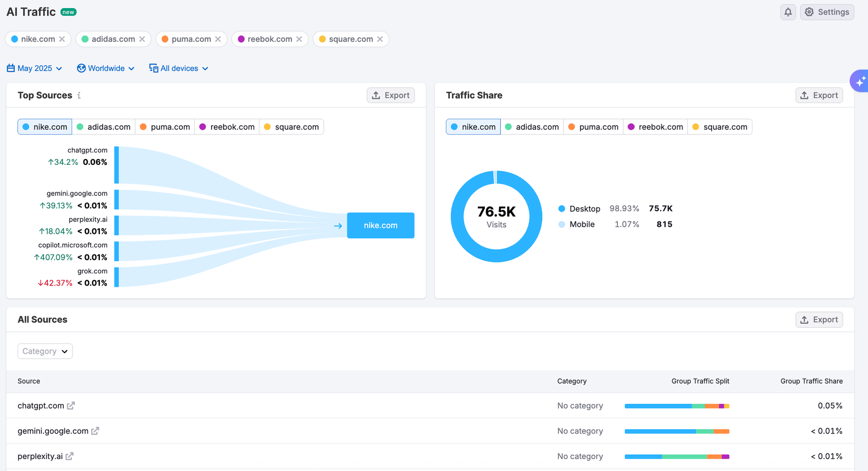The height and width of the screenshot is (471, 868).
Task: Open the Settings button
Action: [x=827, y=12]
